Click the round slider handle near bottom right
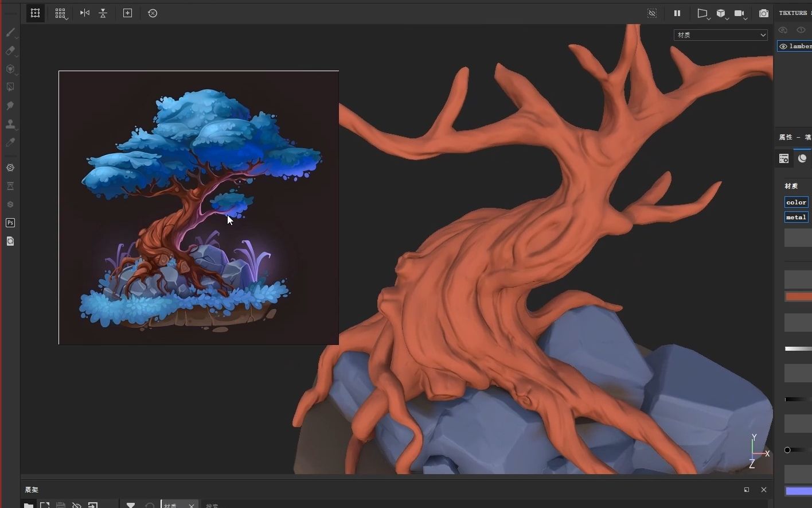 pos(787,450)
